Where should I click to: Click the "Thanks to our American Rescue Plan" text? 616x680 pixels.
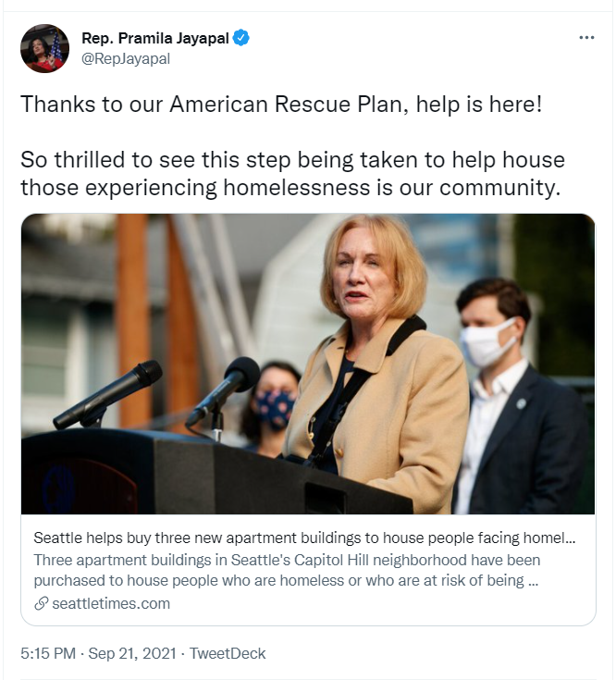tap(281, 103)
